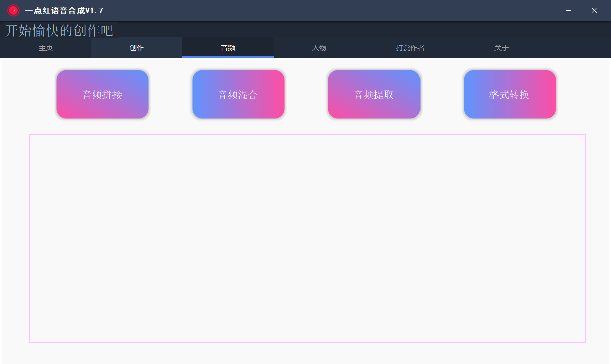Click the red waveform app logo icon
Screen dimensions: 611x364
pyautogui.click(x=13, y=10)
